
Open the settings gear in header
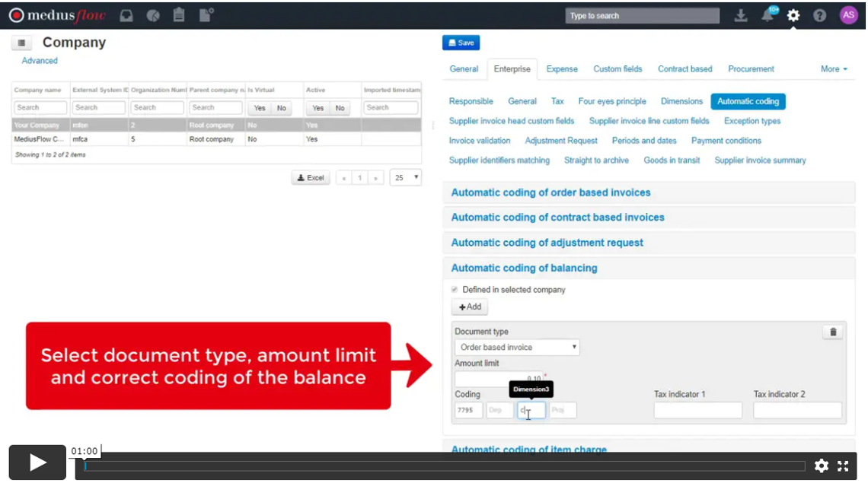click(x=793, y=15)
